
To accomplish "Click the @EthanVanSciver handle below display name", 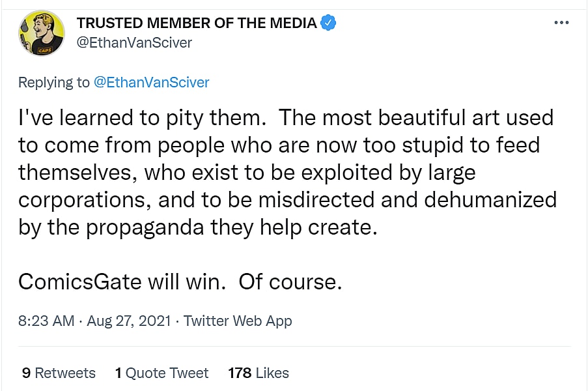I will pyautogui.click(x=134, y=42).
